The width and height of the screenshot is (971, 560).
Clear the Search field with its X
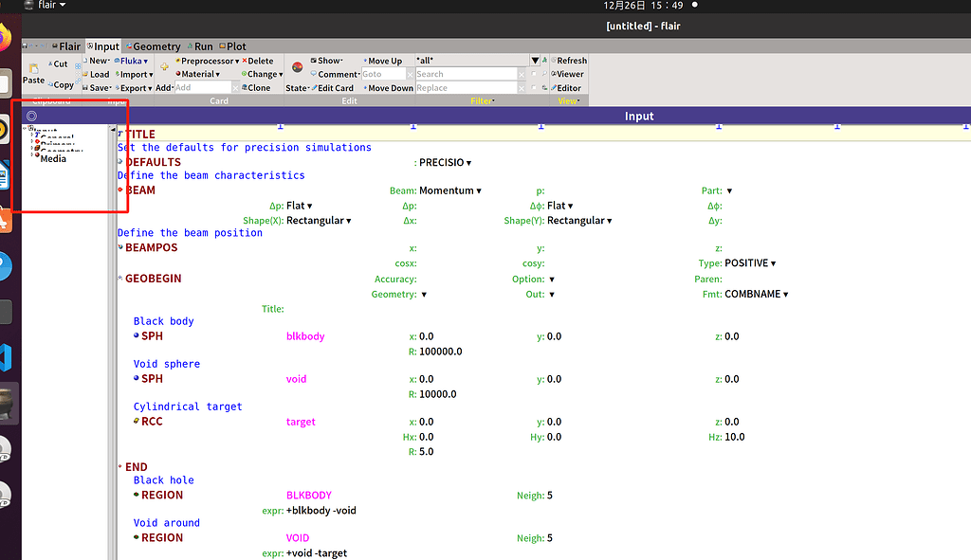(522, 74)
